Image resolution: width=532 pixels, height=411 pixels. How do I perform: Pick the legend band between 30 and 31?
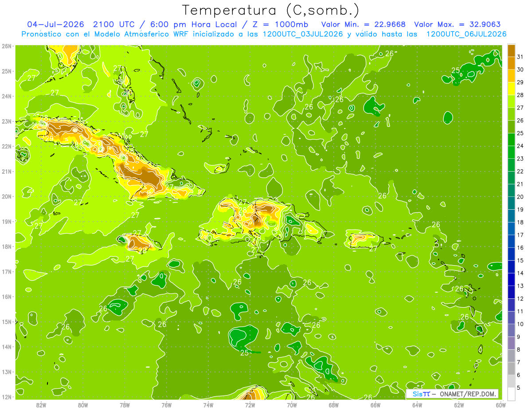point(511,63)
